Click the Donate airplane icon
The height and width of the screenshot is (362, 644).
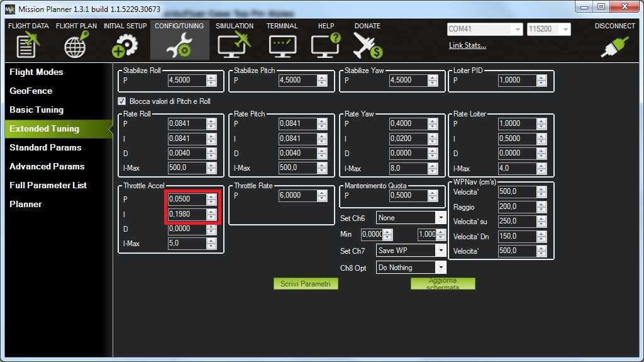(x=367, y=45)
